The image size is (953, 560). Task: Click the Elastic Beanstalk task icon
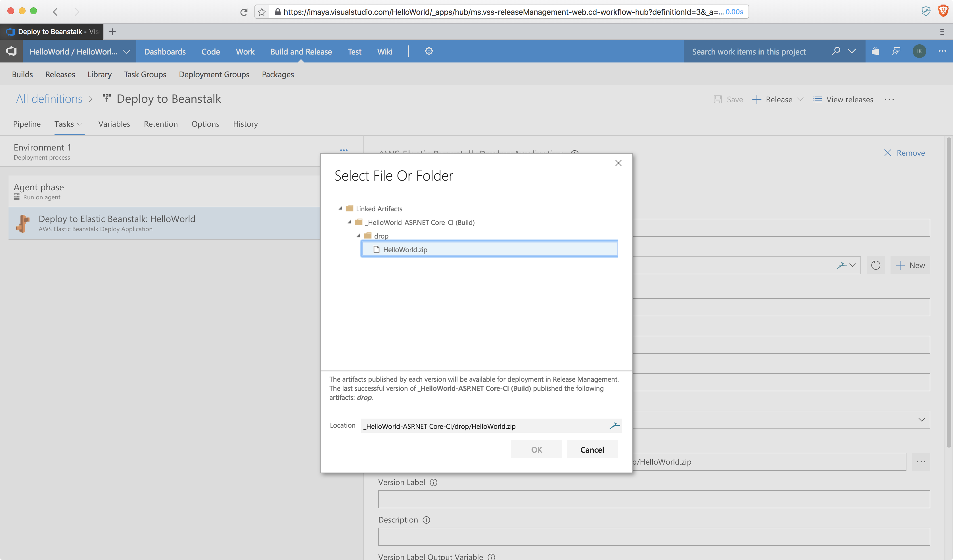[23, 223]
